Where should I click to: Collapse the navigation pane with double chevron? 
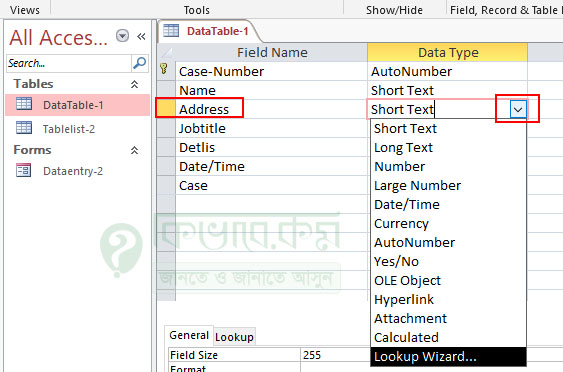tap(141, 36)
